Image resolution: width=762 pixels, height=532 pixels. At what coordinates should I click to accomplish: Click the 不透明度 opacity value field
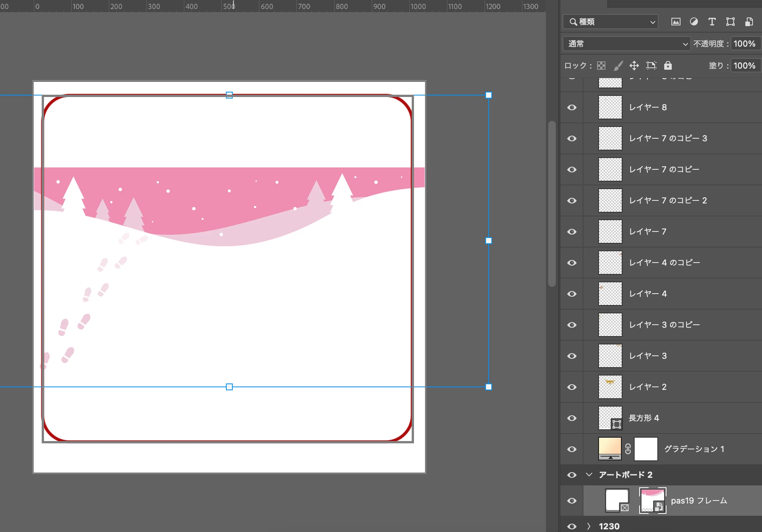pos(745,44)
